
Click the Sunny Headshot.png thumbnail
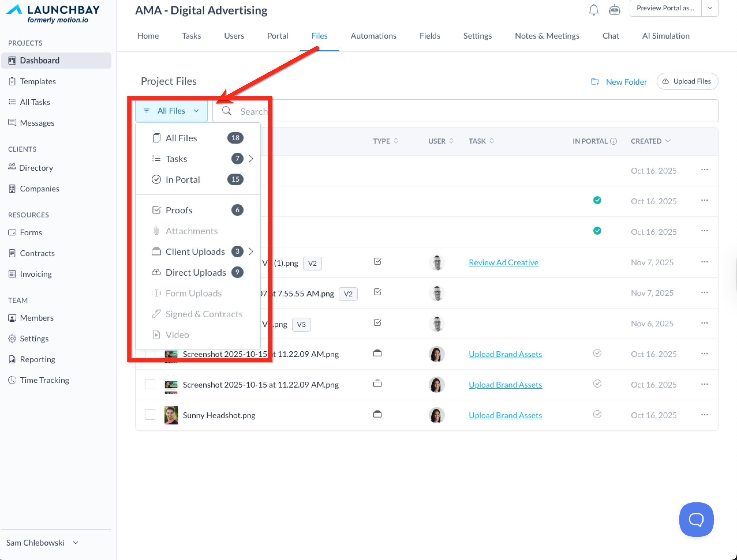point(171,415)
